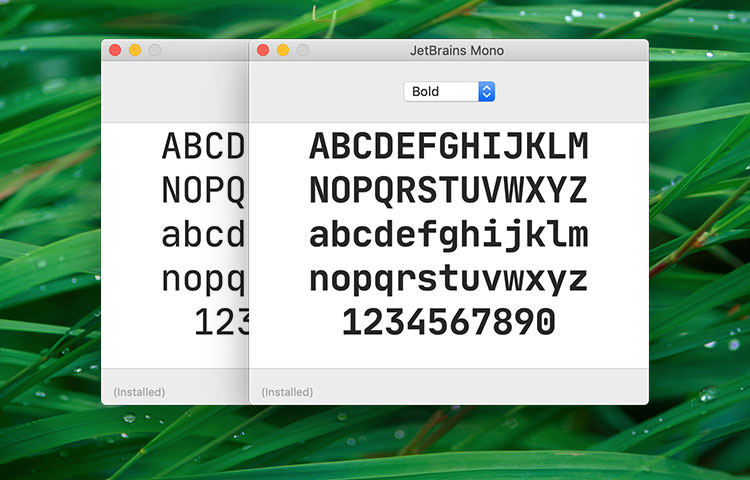Close the front JetBrains Mono window
Image resolution: width=750 pixels, height=480 pixels.
point(263,50)
